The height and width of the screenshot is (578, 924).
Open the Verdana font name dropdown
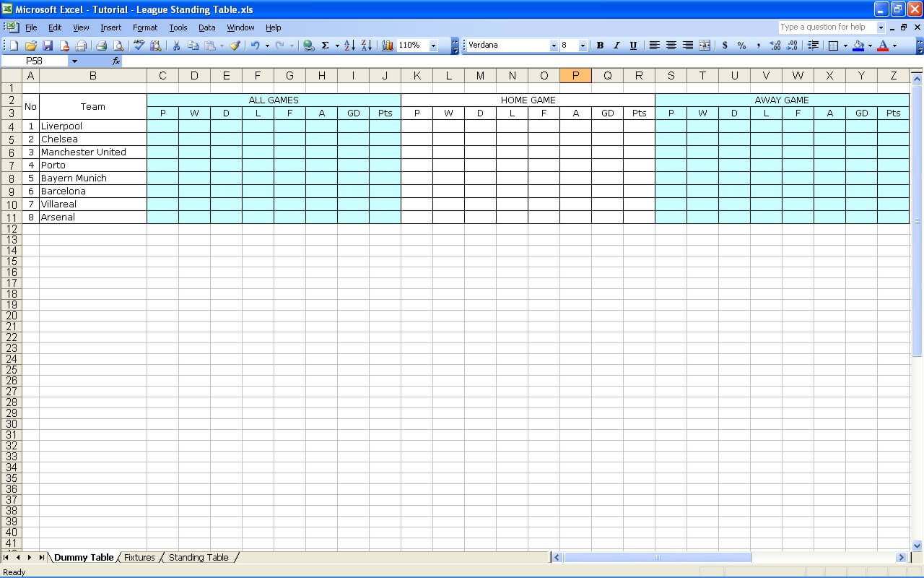pyautogui.click(x=554, y=46)
